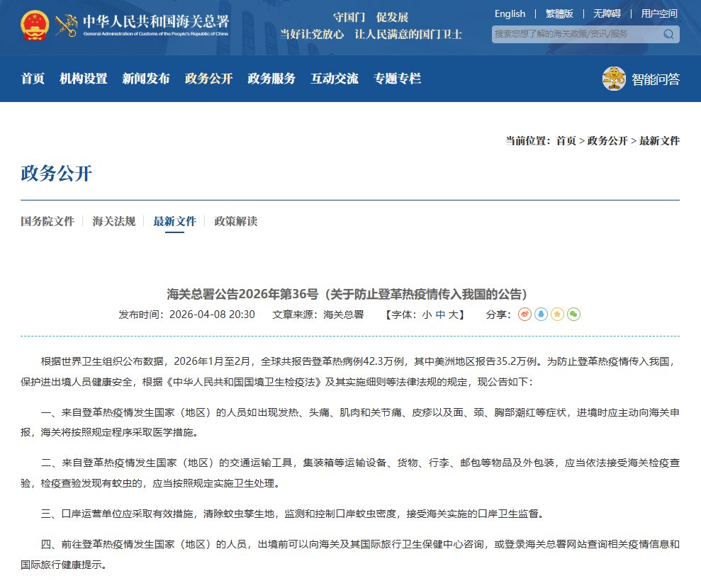Set font size to 大
Image resolution: width=701 pixels, height=588 pixels.
(x=454, y=314)
